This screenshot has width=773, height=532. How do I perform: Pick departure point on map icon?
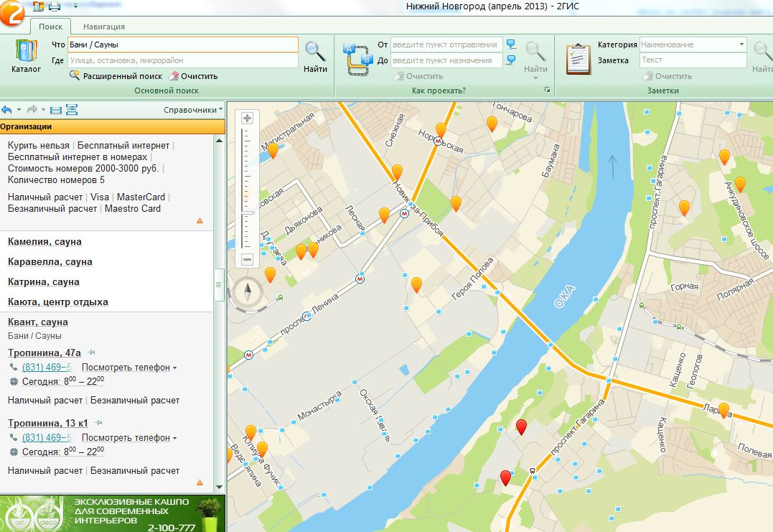(x=511, y=45)
